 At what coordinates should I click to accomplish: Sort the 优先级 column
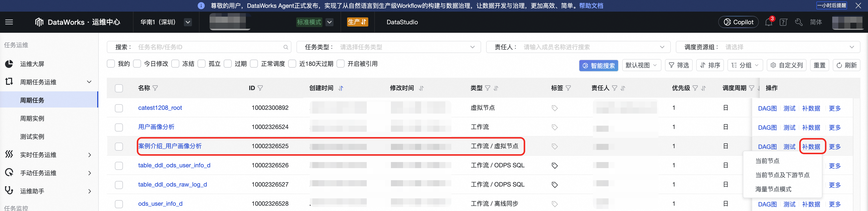pos(704,88)
